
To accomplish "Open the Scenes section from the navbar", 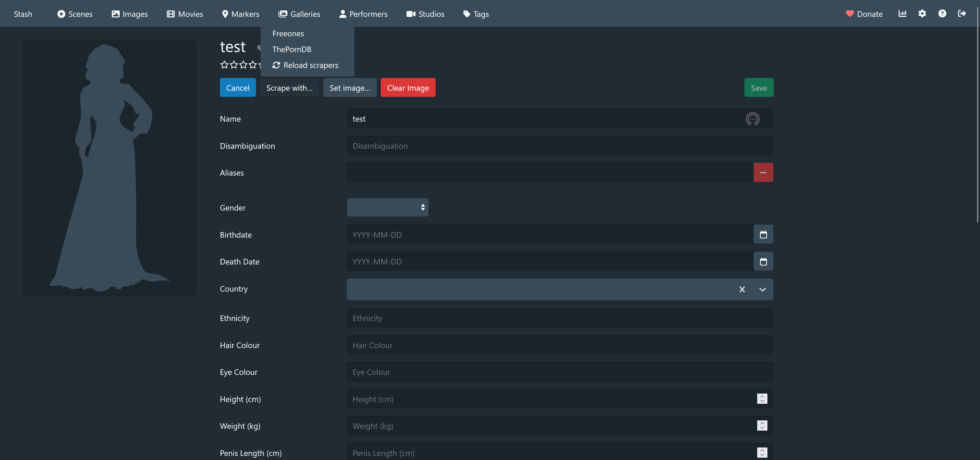I will [75, 14].
